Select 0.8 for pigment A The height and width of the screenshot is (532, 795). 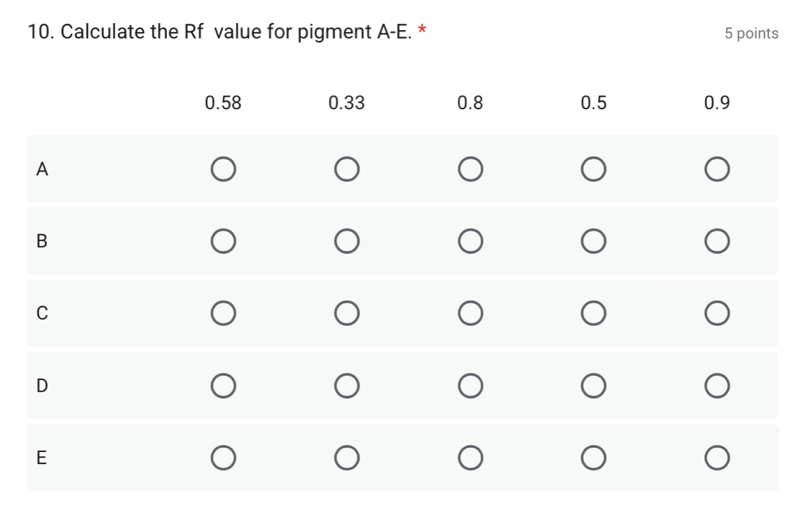coord(470,170)
